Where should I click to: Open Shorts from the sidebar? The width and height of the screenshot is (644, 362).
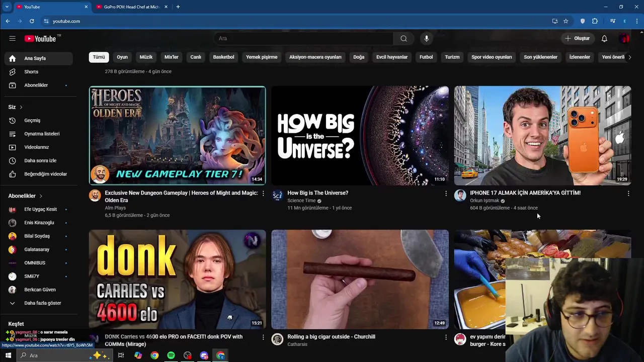click(x=38, y=72)
